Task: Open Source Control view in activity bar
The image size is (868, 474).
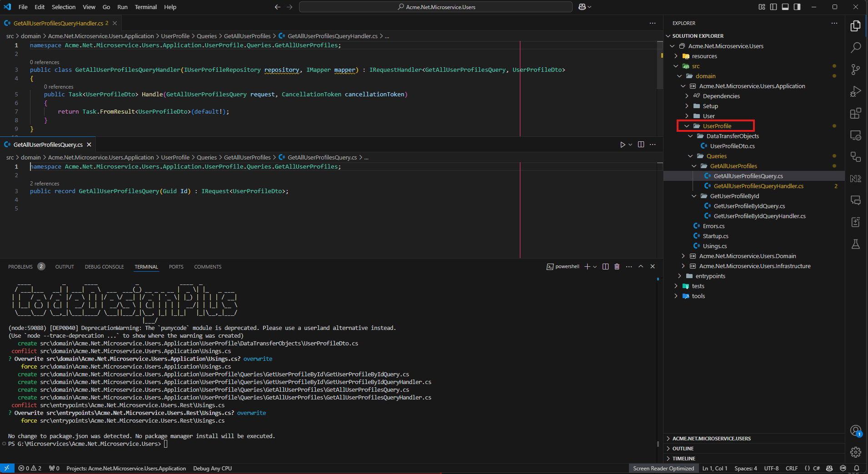Action: (856, 69)
